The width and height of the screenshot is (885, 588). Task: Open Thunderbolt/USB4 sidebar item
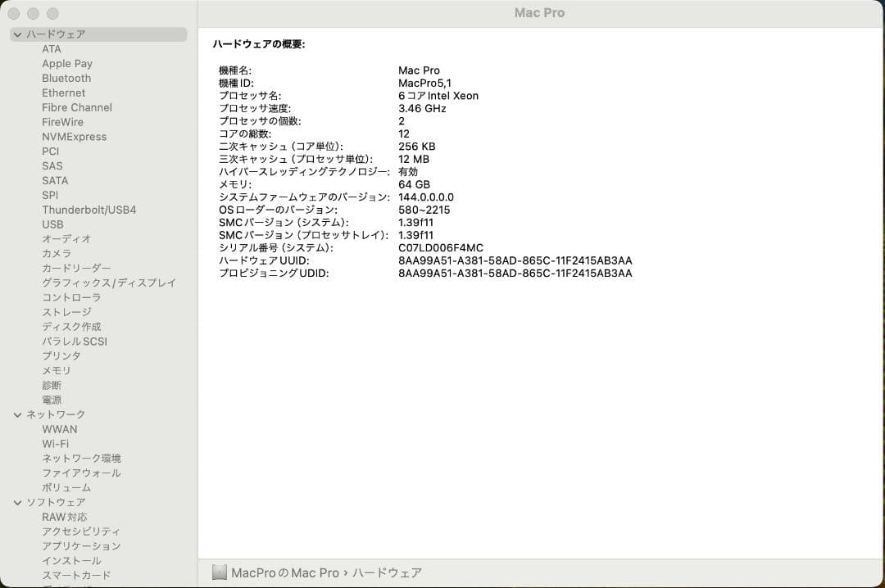(89, 210)
